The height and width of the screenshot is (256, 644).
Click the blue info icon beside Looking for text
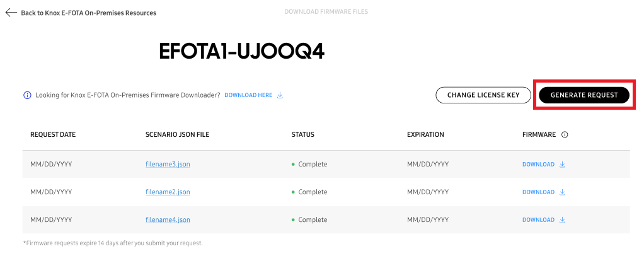pos(27,95)
